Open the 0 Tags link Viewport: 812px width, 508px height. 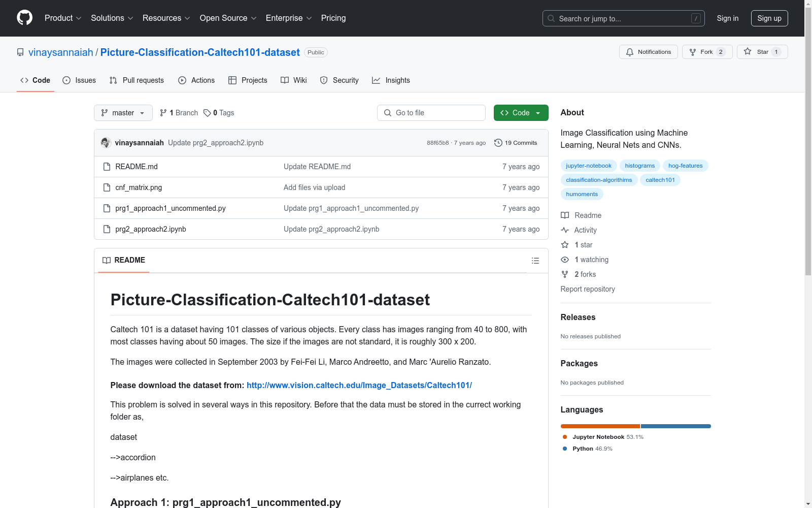219,113
